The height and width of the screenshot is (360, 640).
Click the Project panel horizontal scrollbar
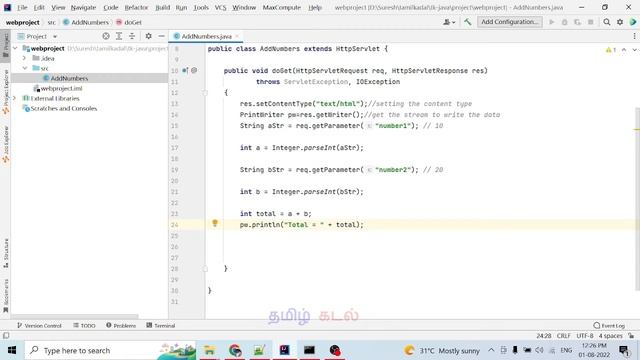click(75, 316)
